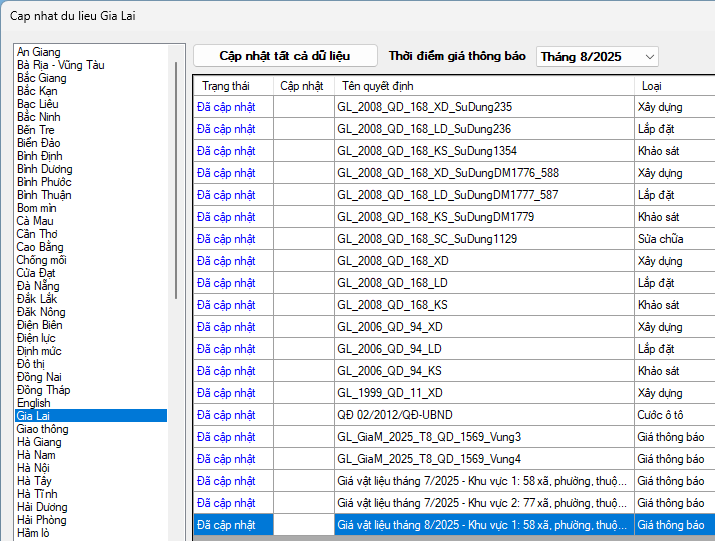Select row 'GL_2006_QD_94_XD'
This screenshot has height=541, width=715.
pos(454,327)
